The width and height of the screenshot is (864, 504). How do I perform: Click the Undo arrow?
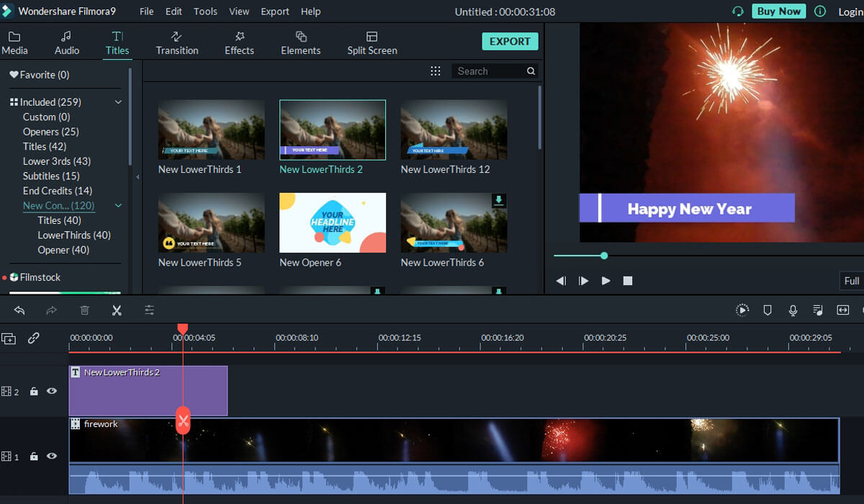19,310
